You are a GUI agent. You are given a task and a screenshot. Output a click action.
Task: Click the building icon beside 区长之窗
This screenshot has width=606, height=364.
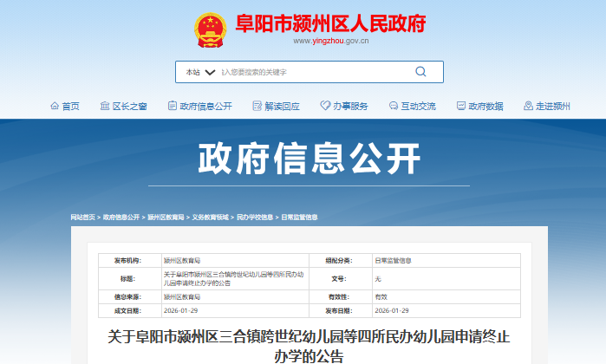pos(105,106)
